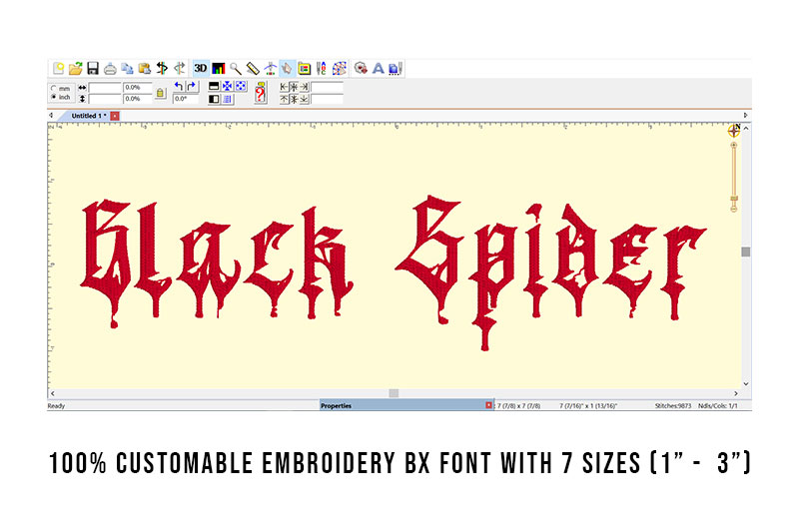Copy selection using the copy icon
The image size is (799, 532).
[x=128, y=68]
